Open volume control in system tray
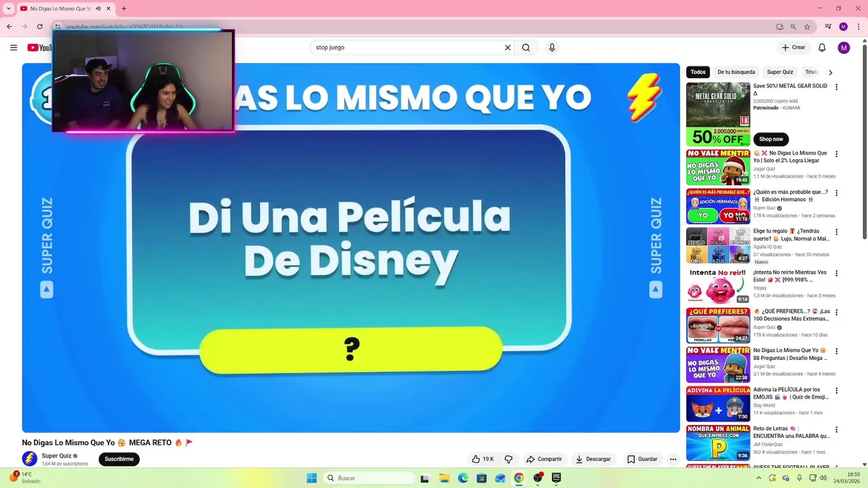The width and height of the screenshot is (868, 488). [x=823, y=478]
